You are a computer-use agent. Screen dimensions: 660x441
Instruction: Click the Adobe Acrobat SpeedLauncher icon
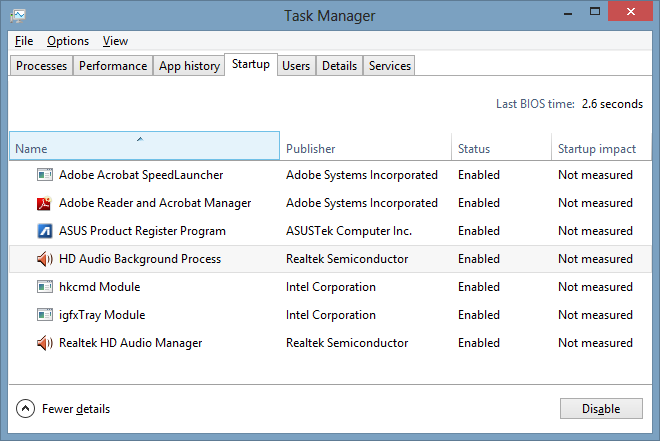tap(44, 175)
